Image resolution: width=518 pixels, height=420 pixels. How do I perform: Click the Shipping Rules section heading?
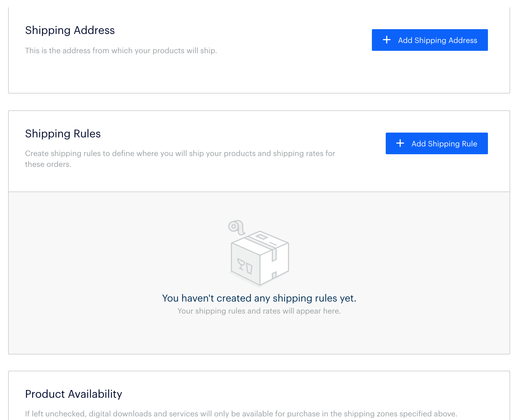(x=63, y=134)
